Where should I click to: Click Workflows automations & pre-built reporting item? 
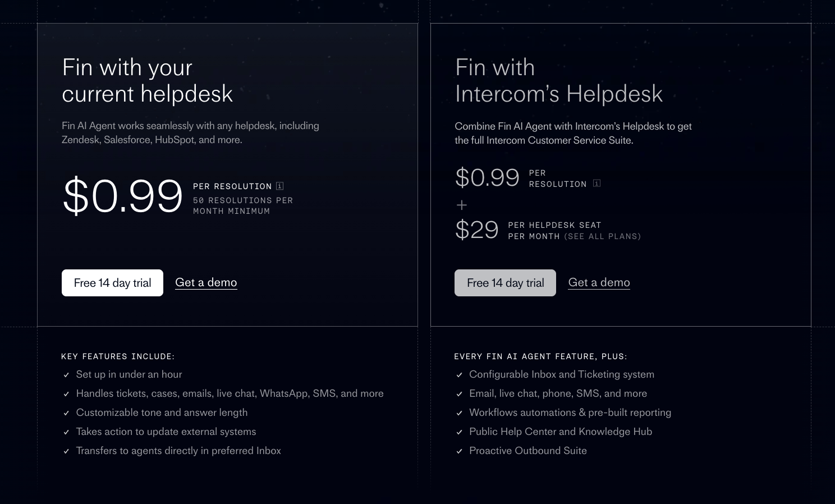(x=570, y=413)
